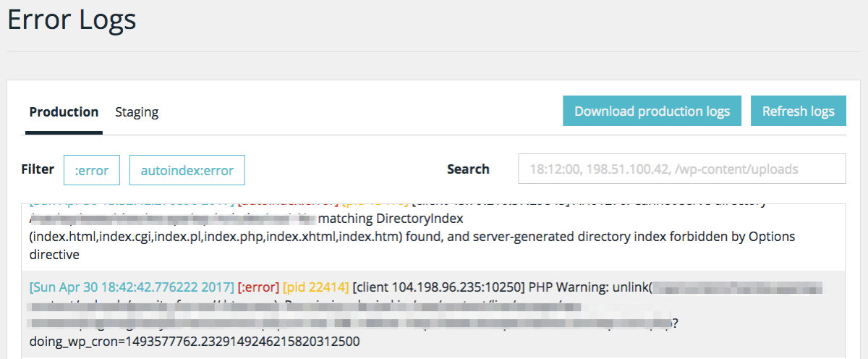Select the [pid 22414] text
The width and height of the screenshot is (868, 359).
tap(316, 287)
